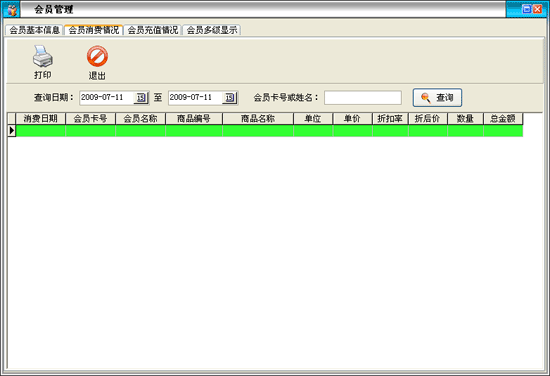
Task: Maximize the 会员管理 window
Action: (x=526, y=9)
